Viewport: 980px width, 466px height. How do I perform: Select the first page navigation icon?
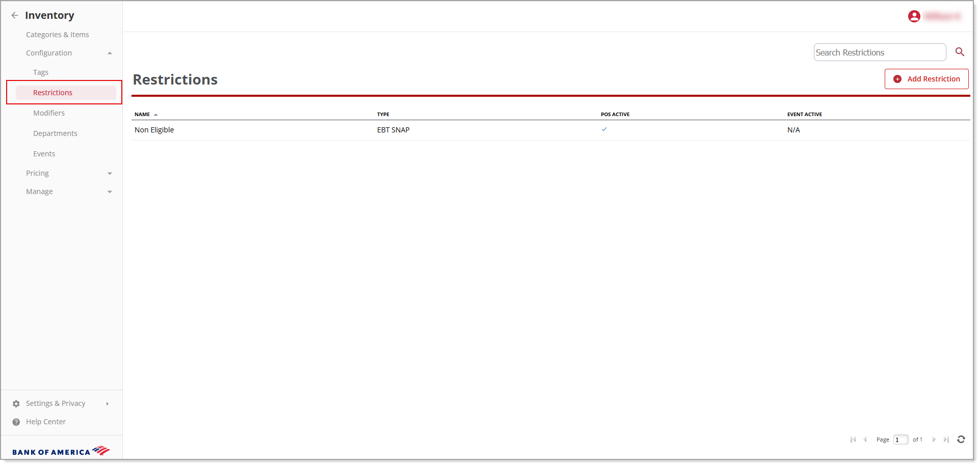pos(853,440)
